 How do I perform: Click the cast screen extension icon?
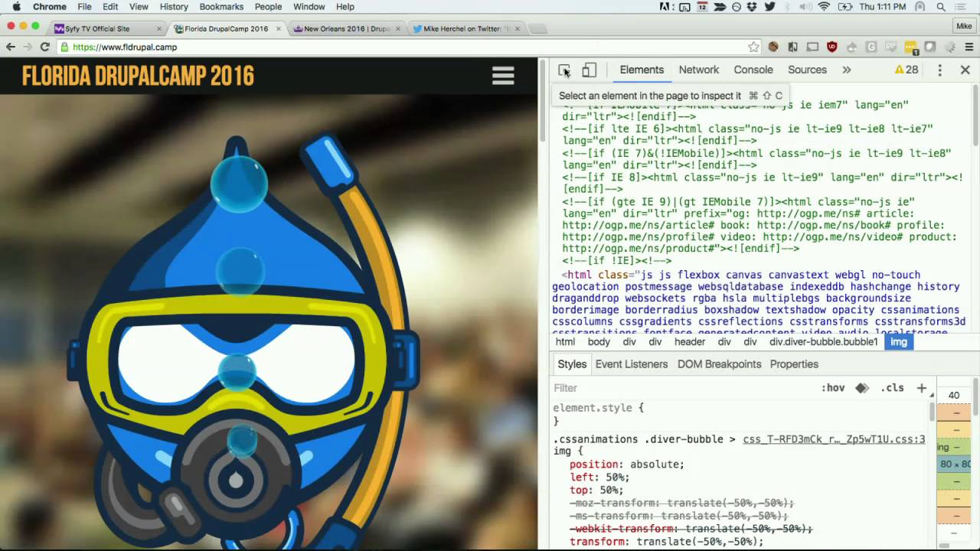click(x=812, y=47)
